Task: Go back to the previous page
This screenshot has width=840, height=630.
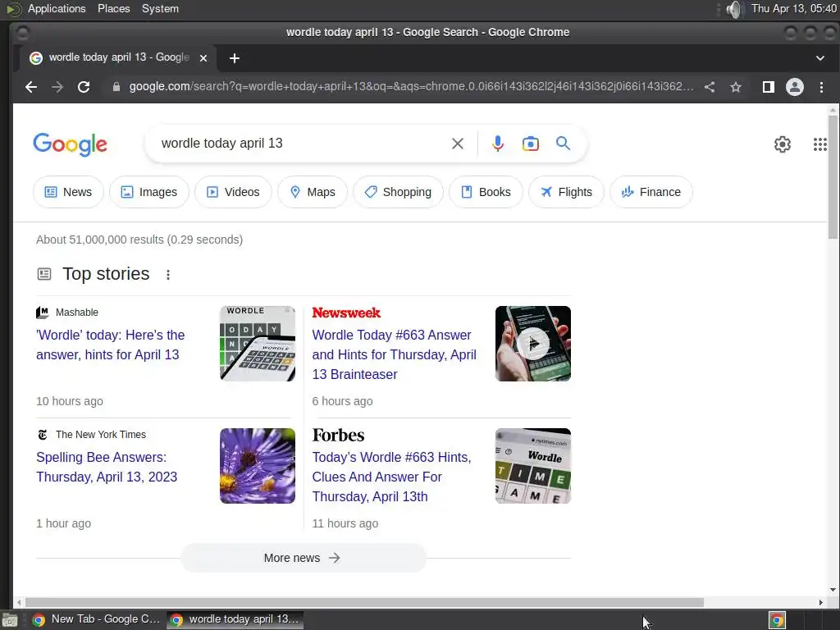Action: coord(31,87)
